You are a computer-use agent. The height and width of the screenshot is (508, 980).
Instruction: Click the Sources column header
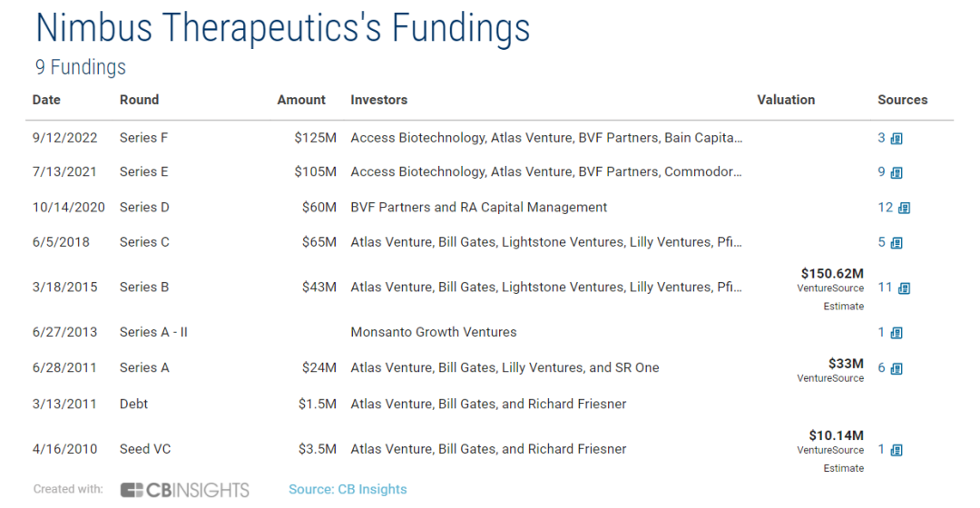click(x=902, y=100)
